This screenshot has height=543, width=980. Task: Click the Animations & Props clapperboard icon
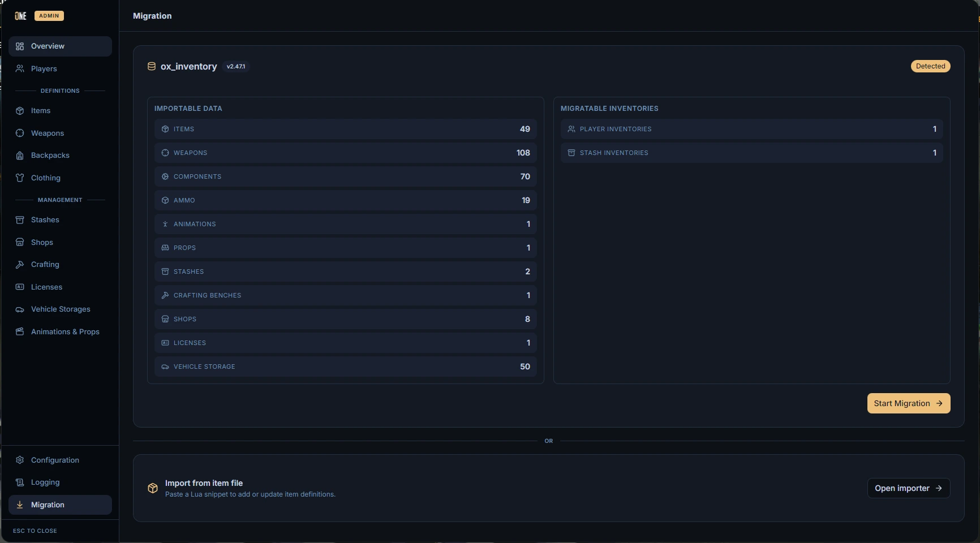tap(20, 331)
